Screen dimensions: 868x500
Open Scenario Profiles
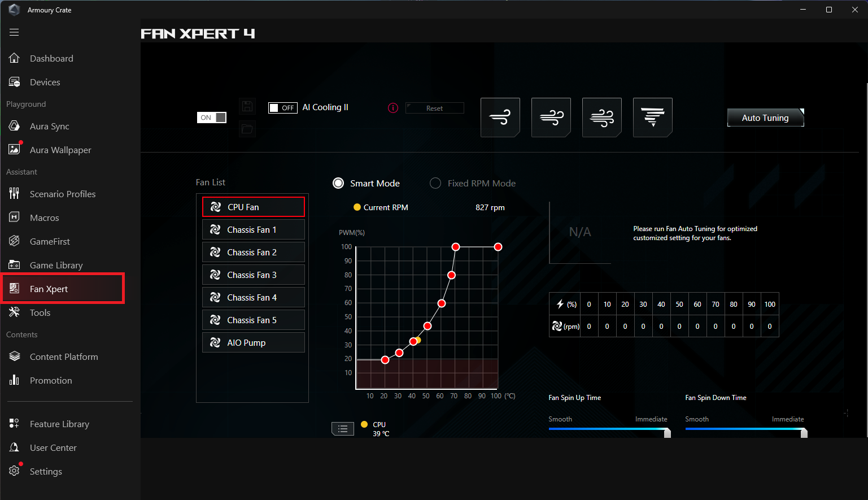click(62, 194)
